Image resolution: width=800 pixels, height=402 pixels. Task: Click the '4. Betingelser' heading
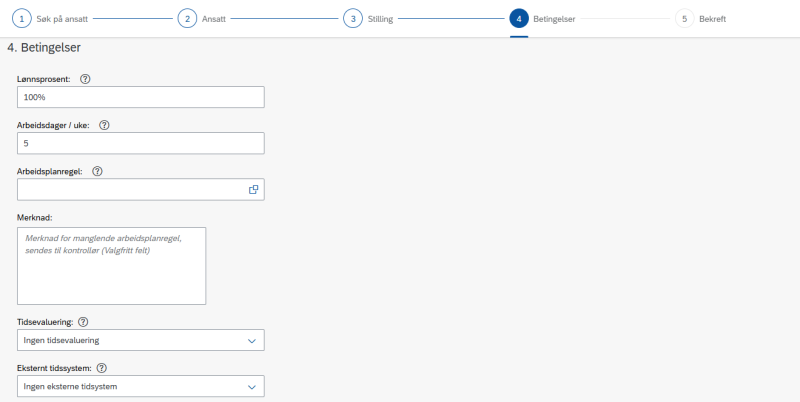pyautogui.click(x=44, y=48)
